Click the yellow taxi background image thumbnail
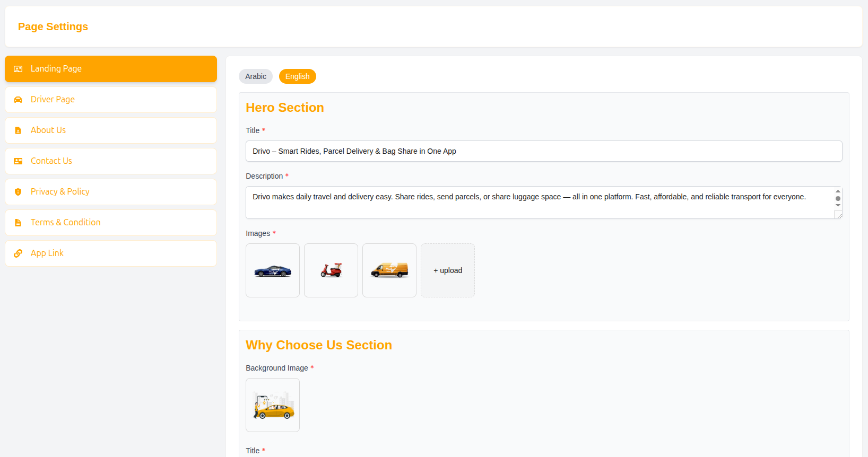This screenshot has height=457, width=868. pos(273,405)
